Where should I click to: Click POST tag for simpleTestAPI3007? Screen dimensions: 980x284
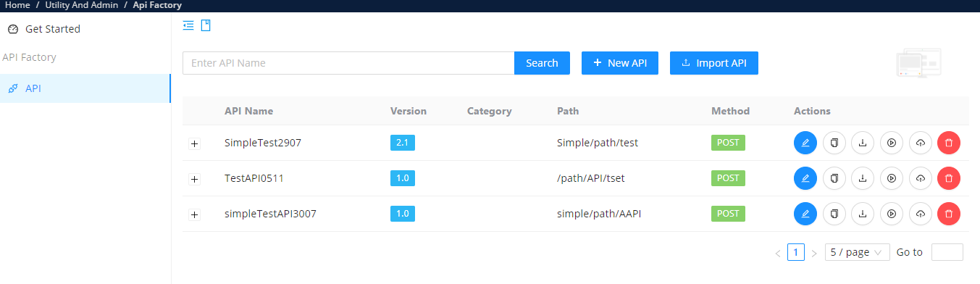point(728,214)
